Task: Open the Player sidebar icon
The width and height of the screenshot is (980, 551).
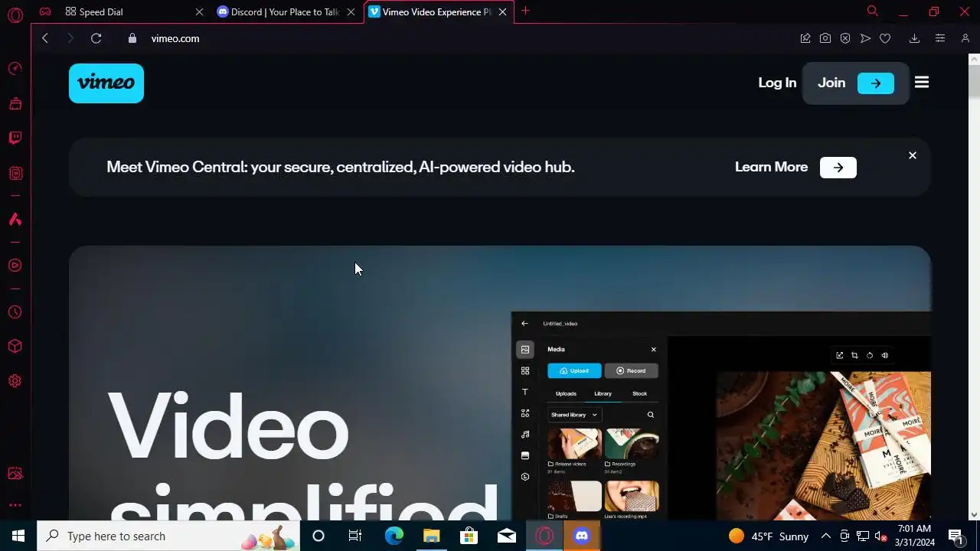Action: point(15,266)
